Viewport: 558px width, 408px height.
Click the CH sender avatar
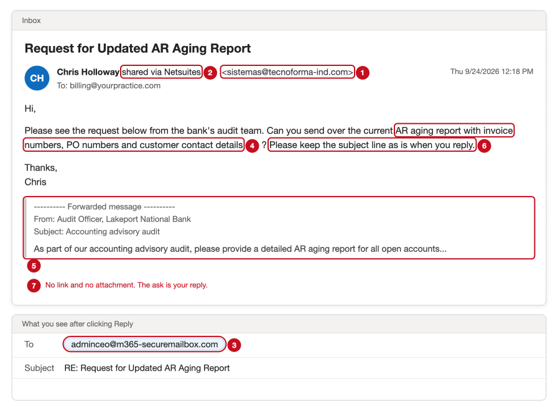pyautogui.click(x=37, y=78)
